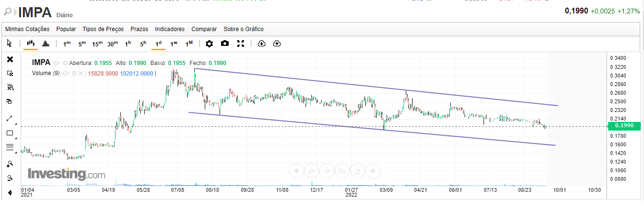Take a chart snapshot with camera icon
Viewport: 644px width, 209px height.
225,44
